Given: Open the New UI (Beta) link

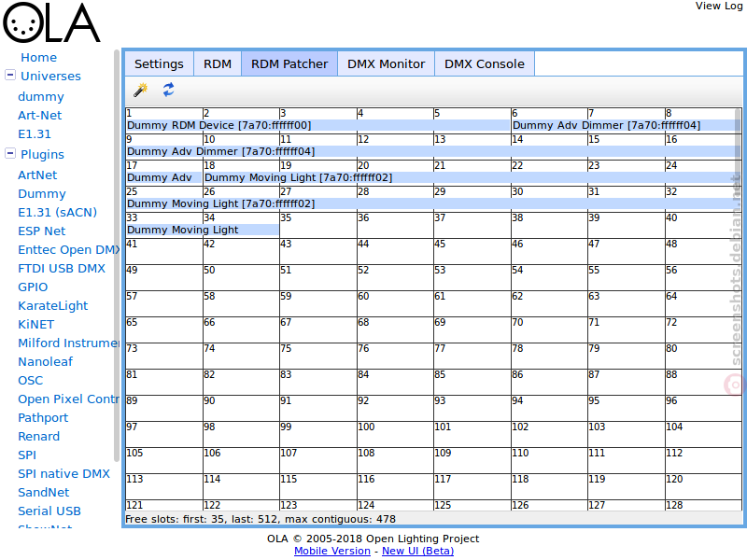Looking at the screenshot, I should (417, 551).
